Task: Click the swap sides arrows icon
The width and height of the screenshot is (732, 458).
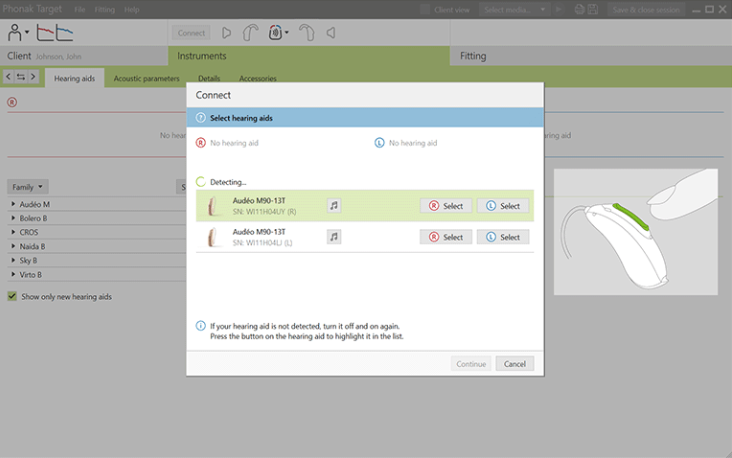Action: pyautogui.click(x=21, y=77)
